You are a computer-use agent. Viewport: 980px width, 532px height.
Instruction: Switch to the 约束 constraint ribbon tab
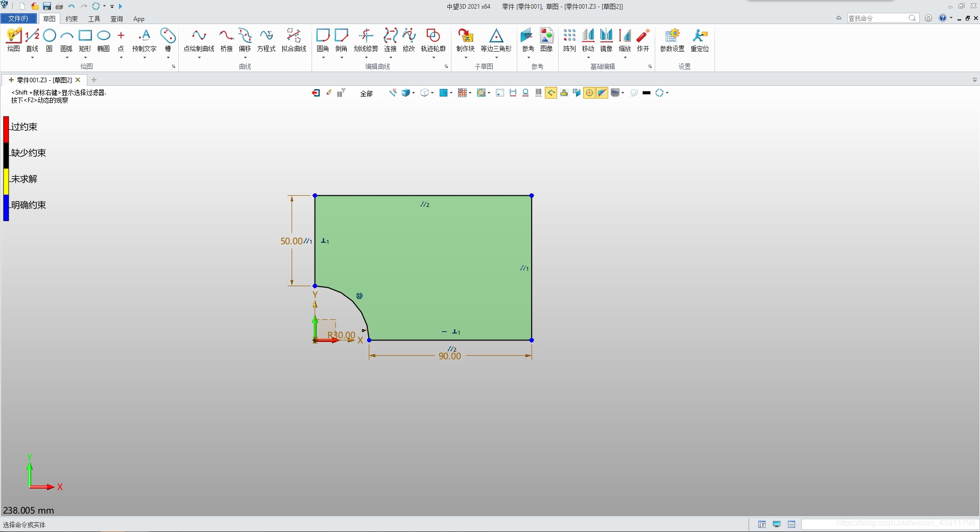[x=71, y=19]
